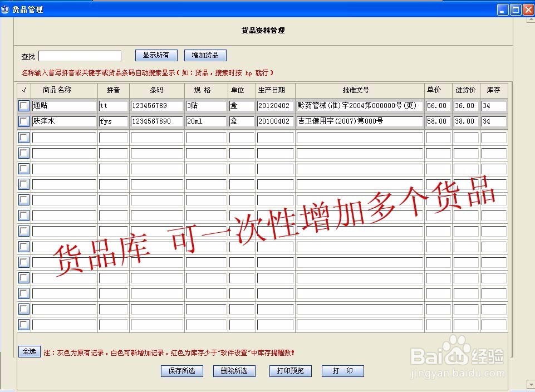Image resolution: width=535 pixels, height=392 pixels.
Task: Click the 条码 column header
Action: point(157,90)
